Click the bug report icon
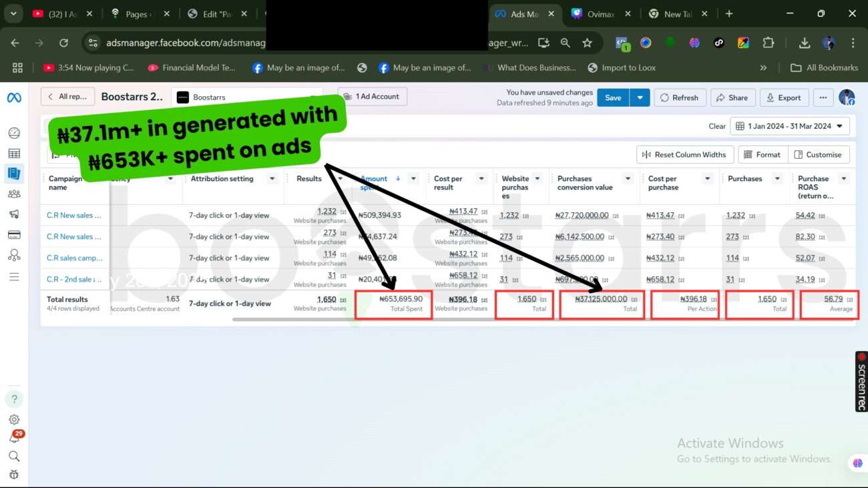This screenshot has height=488, width=868. pos(14,475)
